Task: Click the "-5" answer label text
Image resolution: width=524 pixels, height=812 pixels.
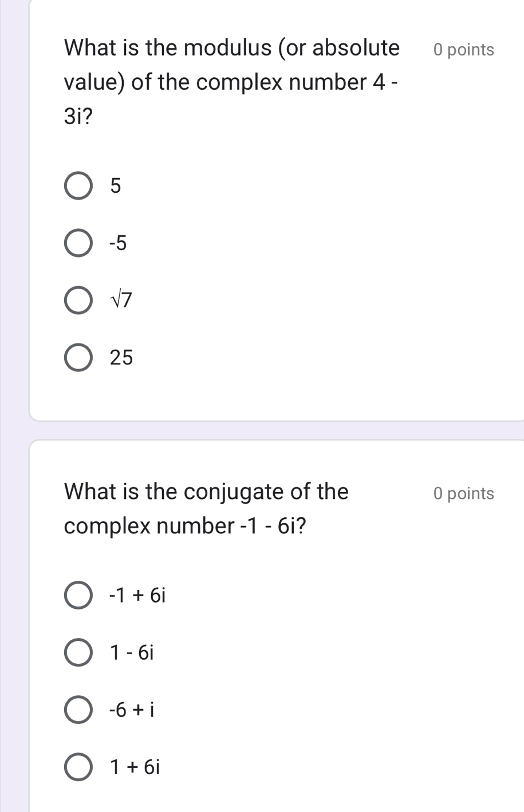Action: pos(118,243)
